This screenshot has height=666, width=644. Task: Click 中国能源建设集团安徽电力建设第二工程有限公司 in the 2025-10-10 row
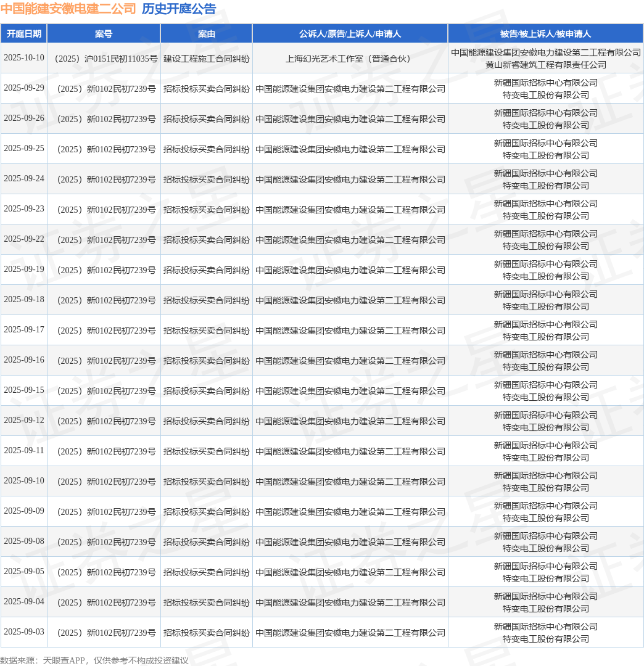click(x=545, y=52)
